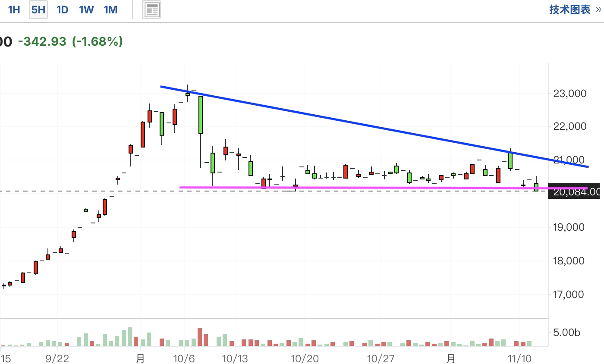
Task: Select the blue descending trendline
Action: point(374,127)
